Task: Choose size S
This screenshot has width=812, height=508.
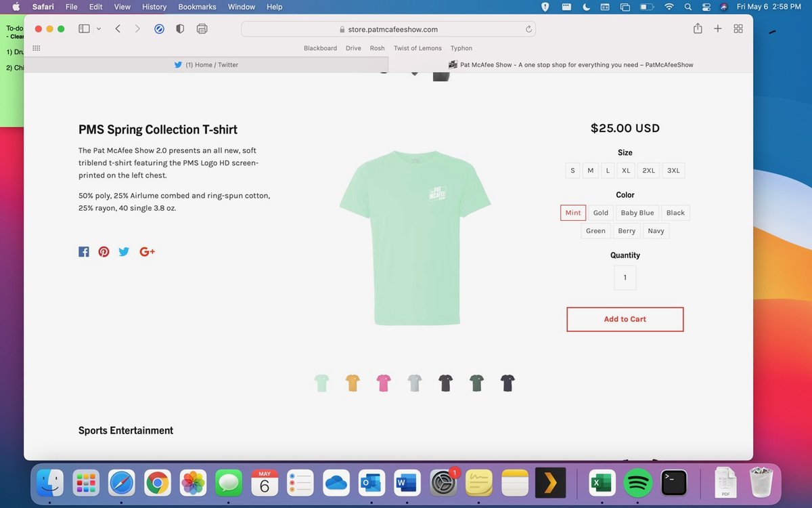Action: point(572,170)
